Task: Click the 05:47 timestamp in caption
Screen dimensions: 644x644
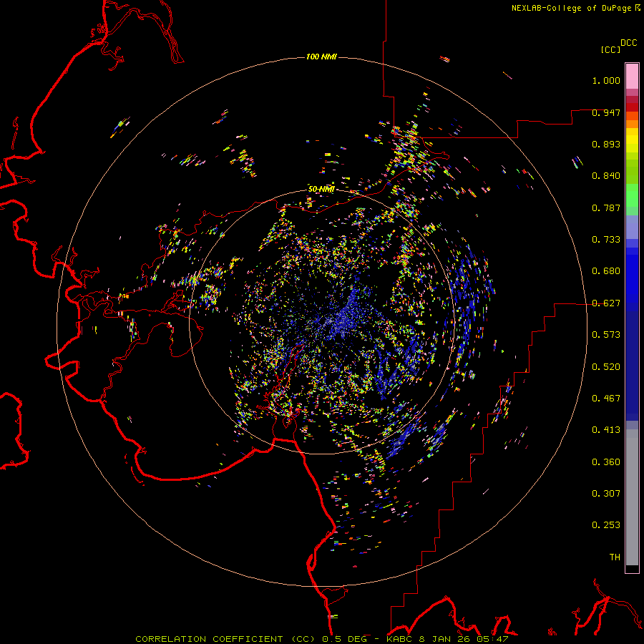Action: point(493,639)
